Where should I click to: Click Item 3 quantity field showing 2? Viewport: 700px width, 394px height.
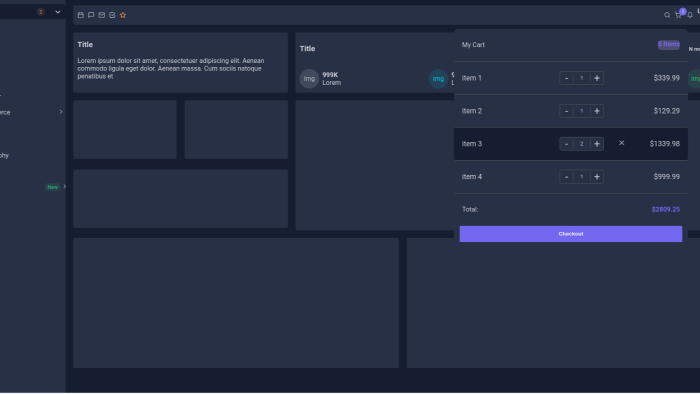582,144
